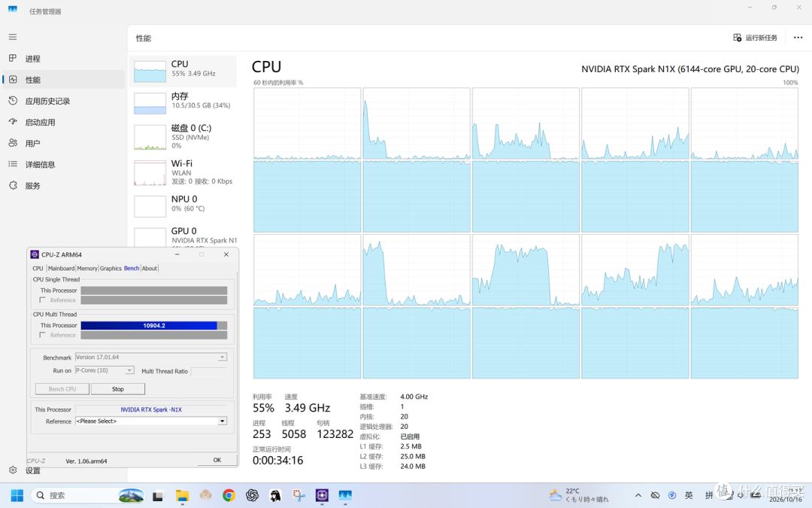The image size is (812, 508).
Task: Show the 详细信息 details page
Action: tap(63, 164)
